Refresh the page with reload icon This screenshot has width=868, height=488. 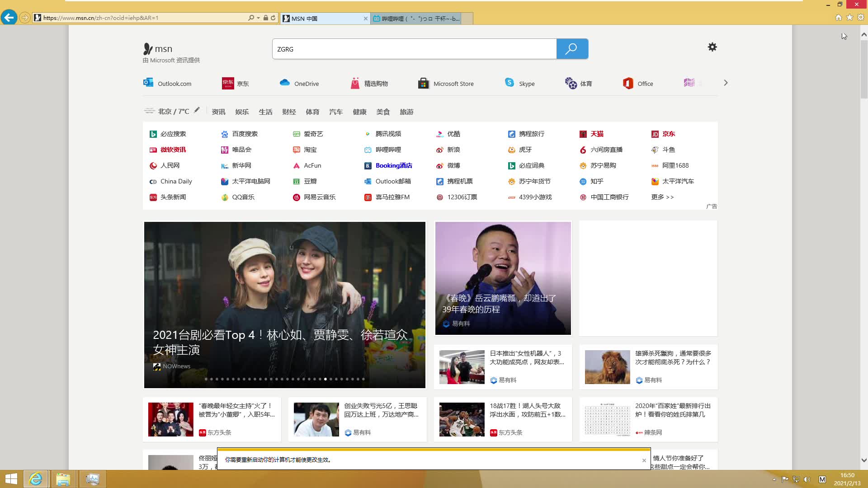tap(273, 18)
